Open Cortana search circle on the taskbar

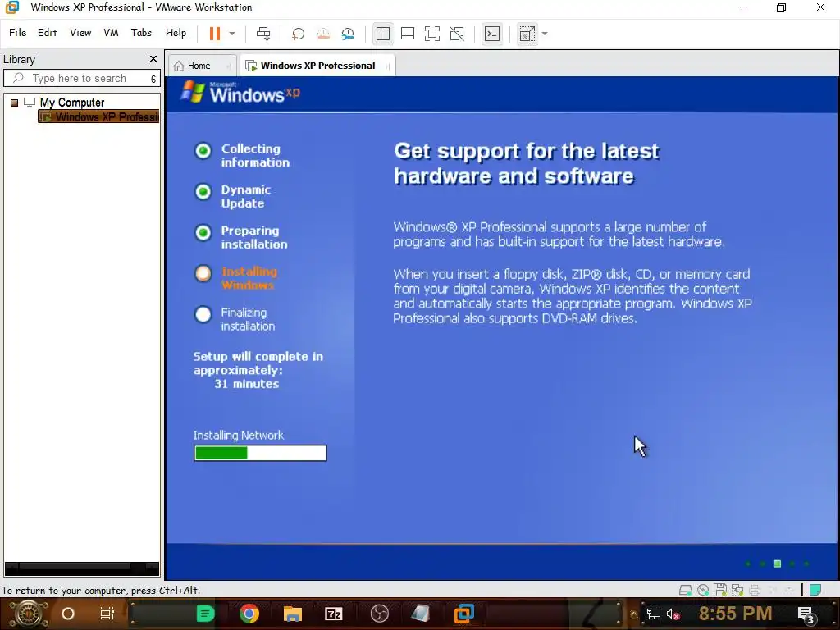click(67, 614)
